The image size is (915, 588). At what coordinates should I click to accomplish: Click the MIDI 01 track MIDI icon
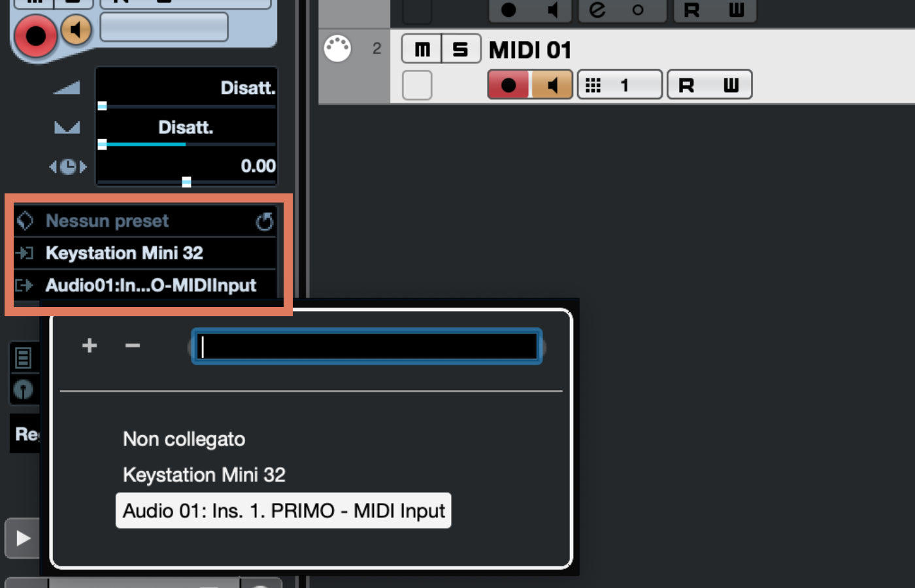[338, 48]
